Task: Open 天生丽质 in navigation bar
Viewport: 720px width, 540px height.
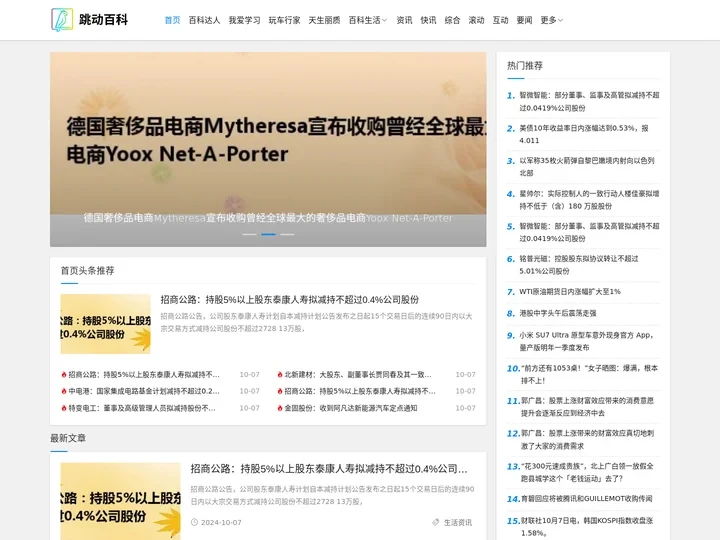Action: [x=324, y=20]
